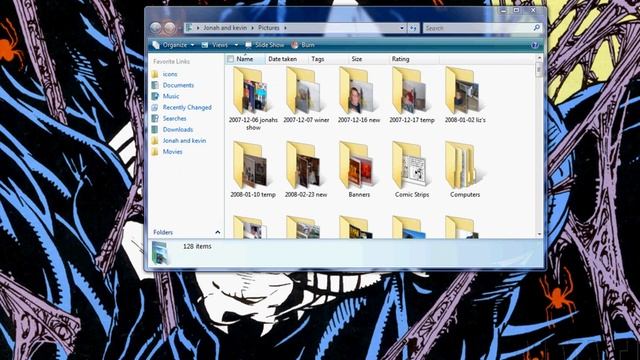The width and height of the screenshot is (640, 360).
Task: Open the Jonah and kevin favorite link
Action: [184, 140]
